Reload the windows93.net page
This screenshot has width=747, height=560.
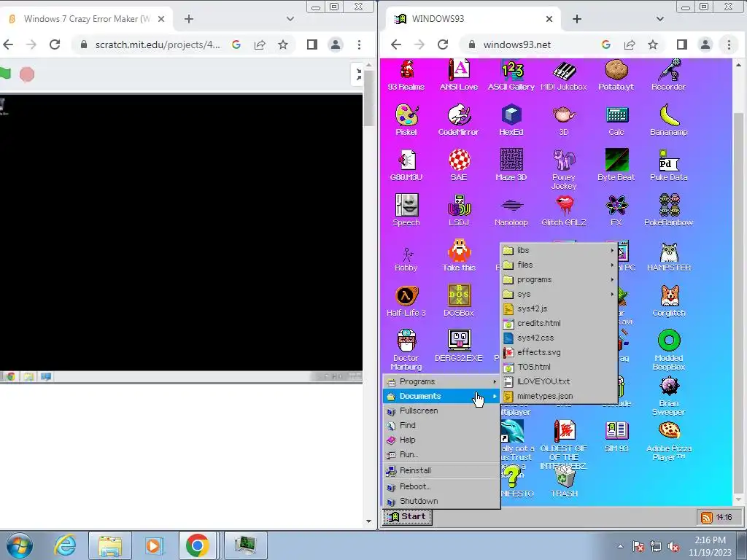pyautogui.click(x=443, y=44)
